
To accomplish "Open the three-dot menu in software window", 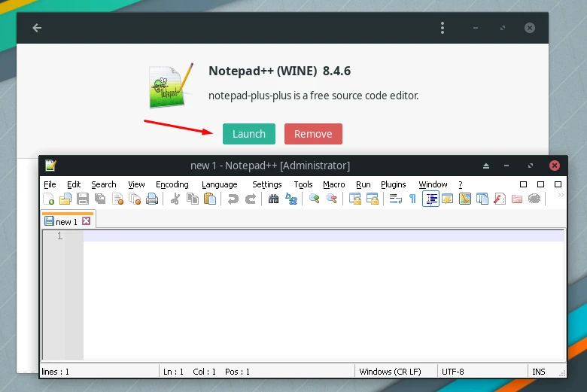I will pyautogui.click(x=443, y=28).
